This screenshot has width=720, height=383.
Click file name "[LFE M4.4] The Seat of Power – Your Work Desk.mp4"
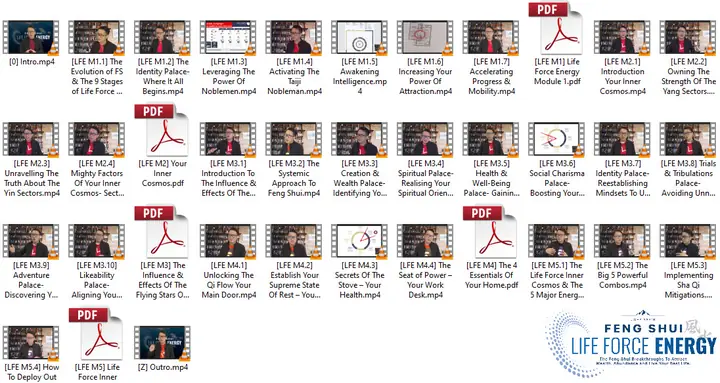click(x=425, y=280)
